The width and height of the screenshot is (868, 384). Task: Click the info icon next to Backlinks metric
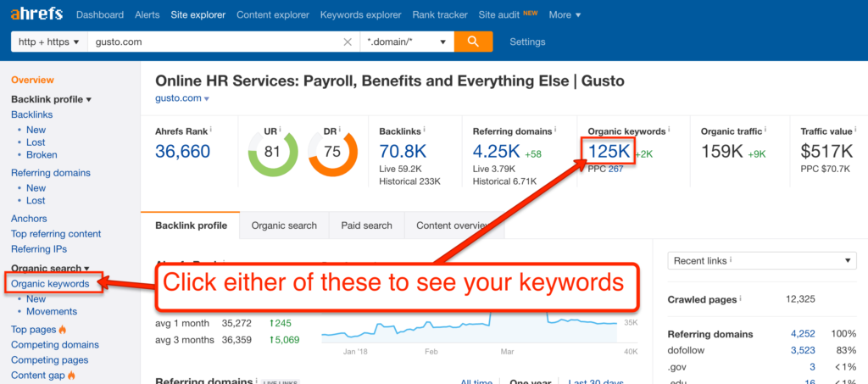click(424, 129)
